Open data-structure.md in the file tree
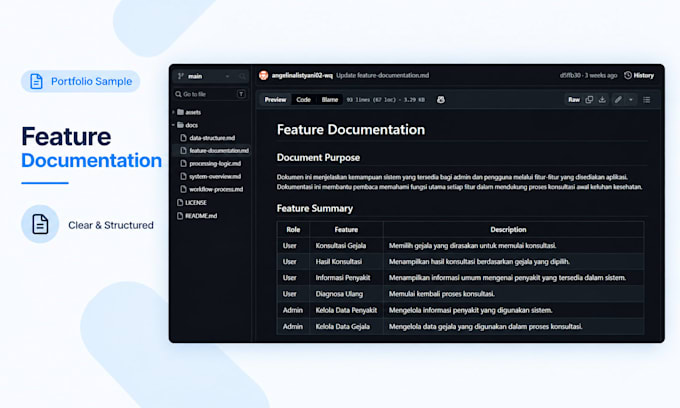This screenshot has height=408, width=680. 212,138
